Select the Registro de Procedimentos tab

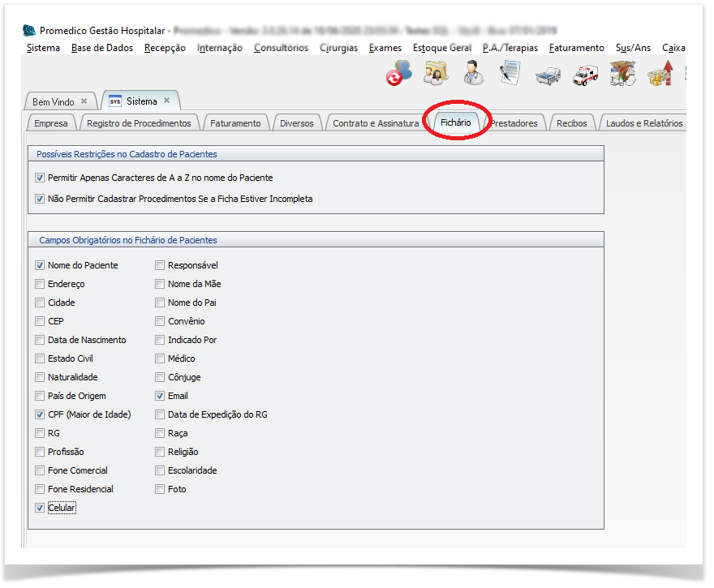click(x=139, y=123)
